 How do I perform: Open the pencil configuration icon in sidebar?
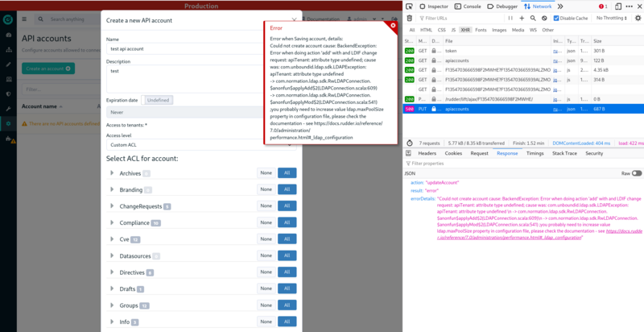tap(9, 64)
